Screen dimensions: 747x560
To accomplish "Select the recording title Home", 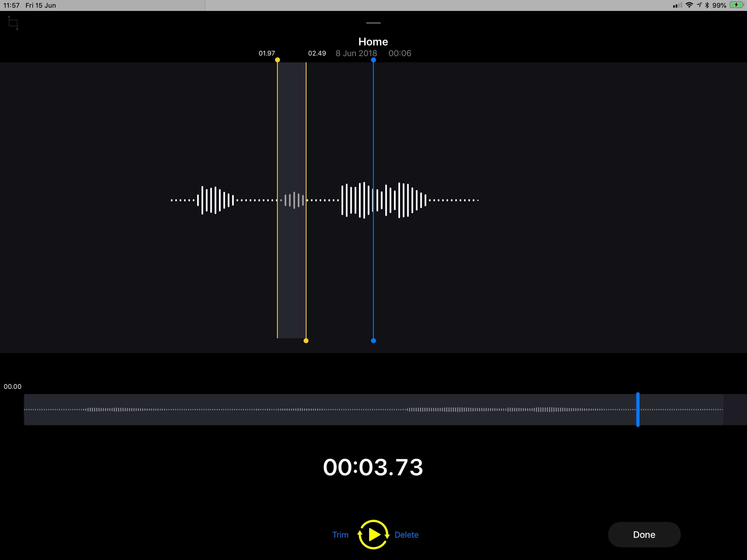I will [373, 42].
